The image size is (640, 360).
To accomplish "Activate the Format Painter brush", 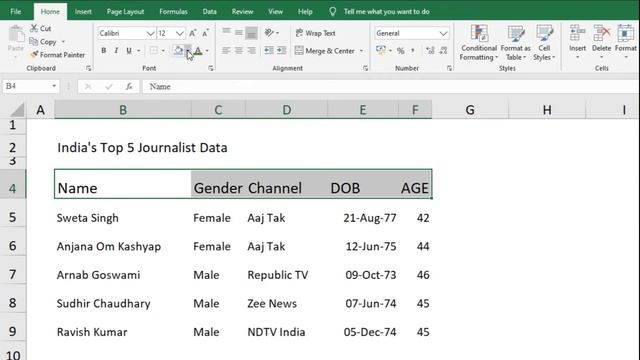I will 34,54.
